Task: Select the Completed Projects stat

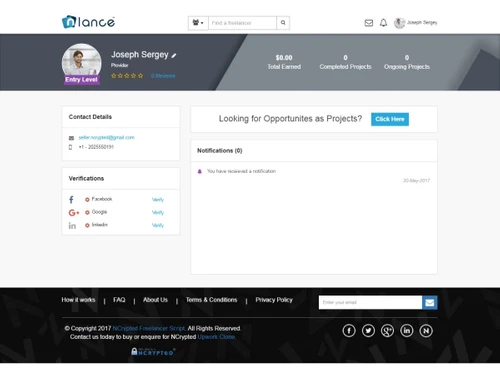Action: [345, 62]
